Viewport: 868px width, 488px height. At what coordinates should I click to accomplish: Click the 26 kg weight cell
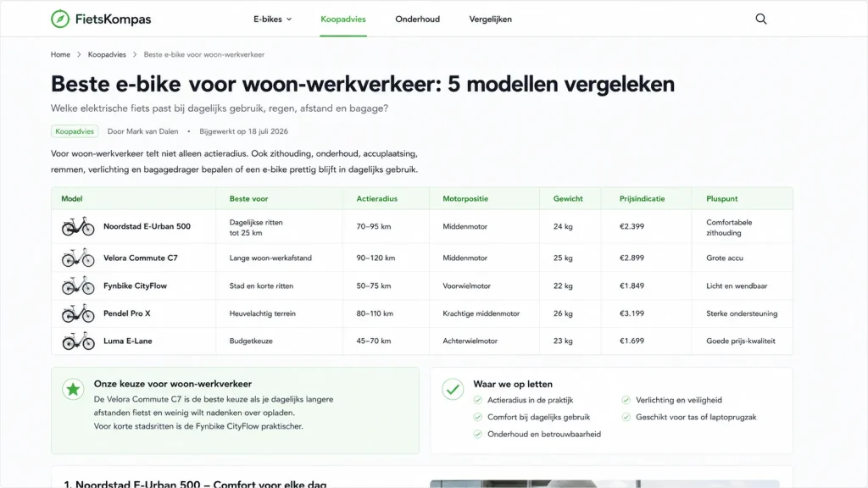coord(563,313)
